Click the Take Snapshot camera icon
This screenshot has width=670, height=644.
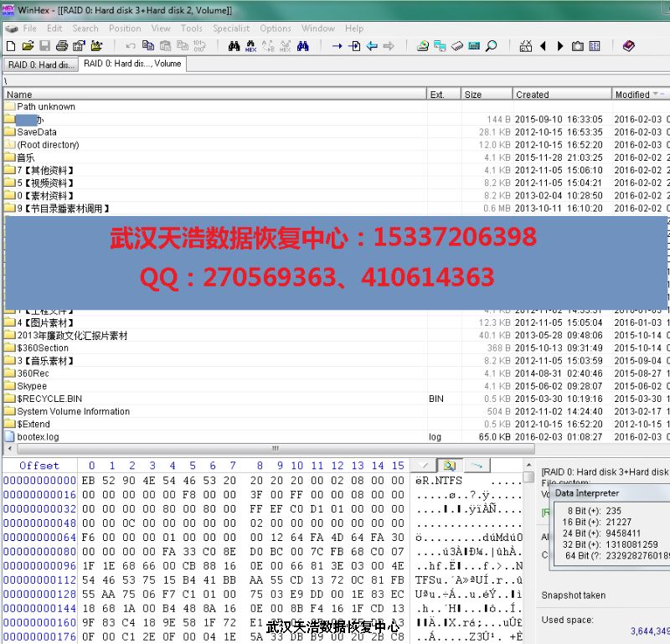[578, 46]
